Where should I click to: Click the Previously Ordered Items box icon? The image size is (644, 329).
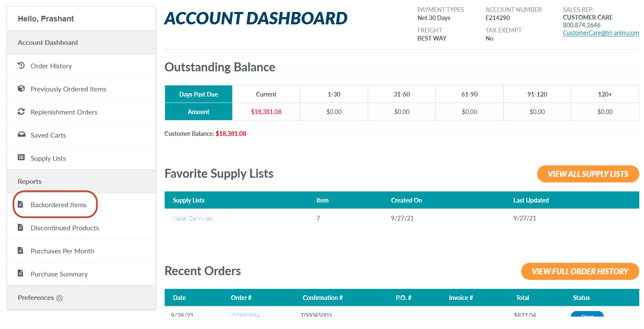tap(21, 89)
